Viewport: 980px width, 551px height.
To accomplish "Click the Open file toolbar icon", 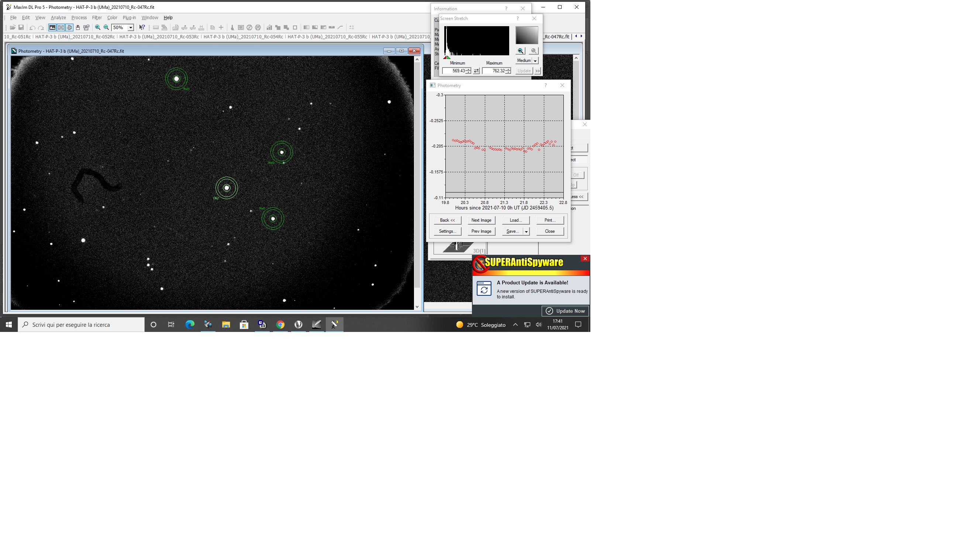I will 13,27.
